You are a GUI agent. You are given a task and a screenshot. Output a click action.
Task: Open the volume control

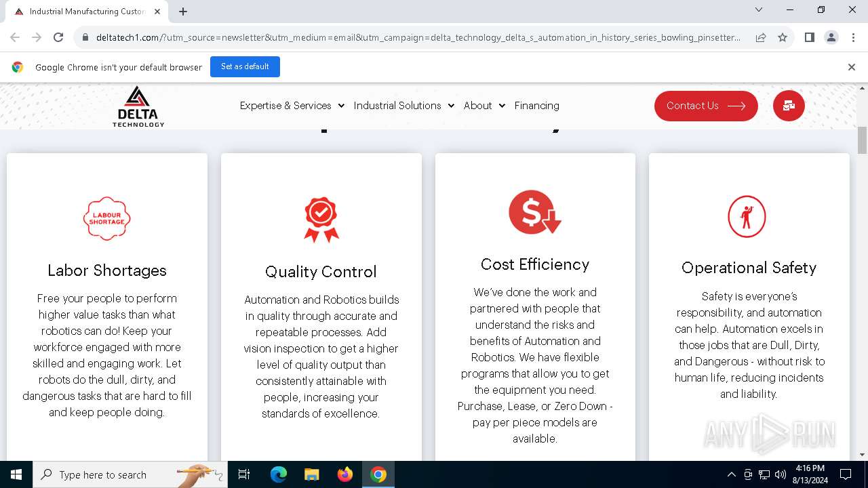780,474
